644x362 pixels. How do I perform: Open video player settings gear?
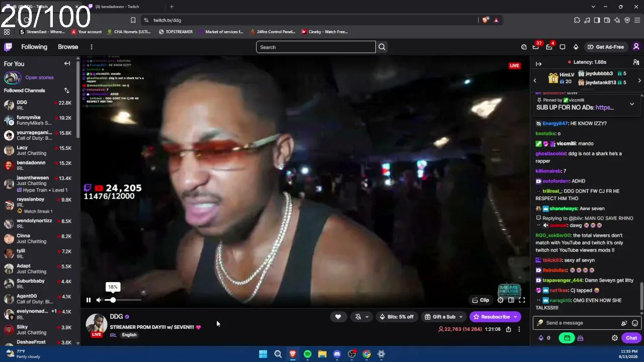pos(500,300)
